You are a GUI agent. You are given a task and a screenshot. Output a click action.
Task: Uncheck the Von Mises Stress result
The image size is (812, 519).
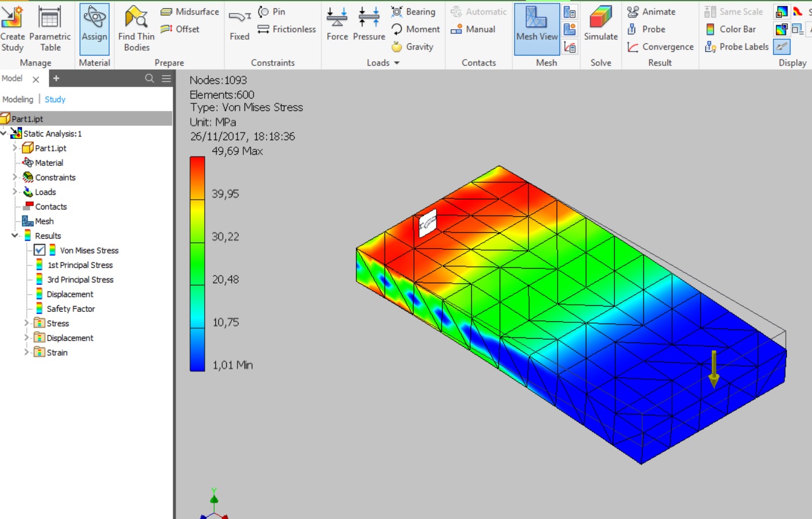[40, 250]
